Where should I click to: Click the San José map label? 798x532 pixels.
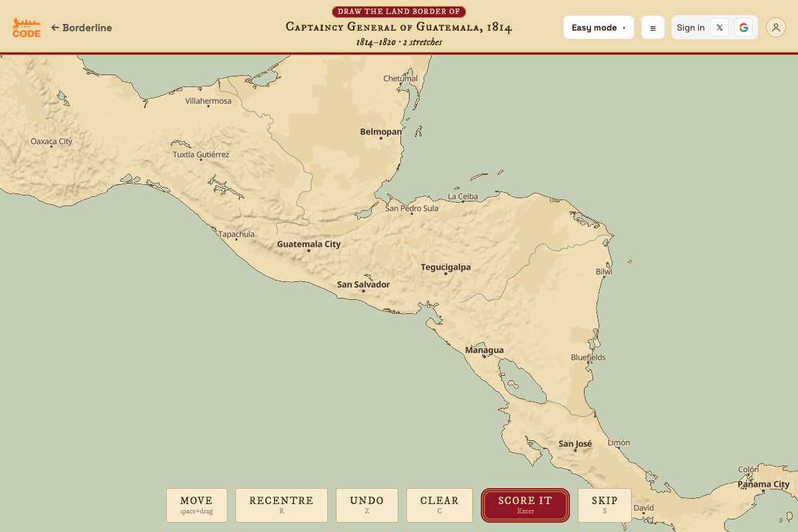(x=575, y=444)
